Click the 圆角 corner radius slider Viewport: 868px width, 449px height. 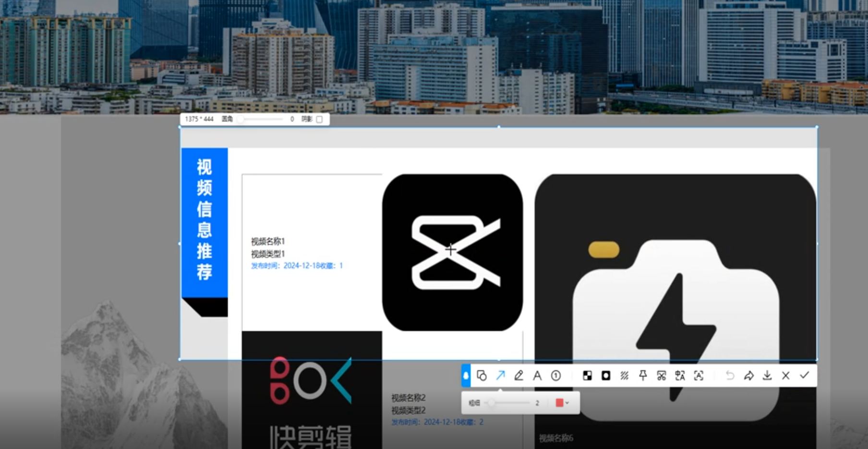[260, 119]
